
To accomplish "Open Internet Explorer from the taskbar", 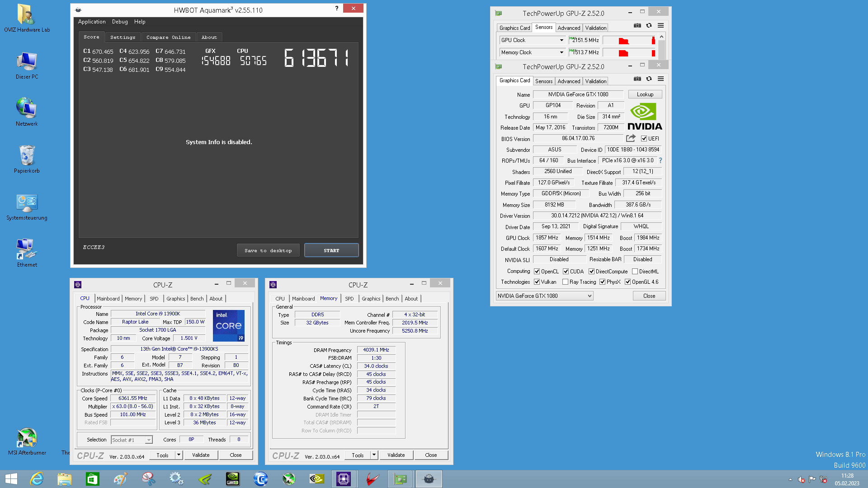I will point(36,479).
